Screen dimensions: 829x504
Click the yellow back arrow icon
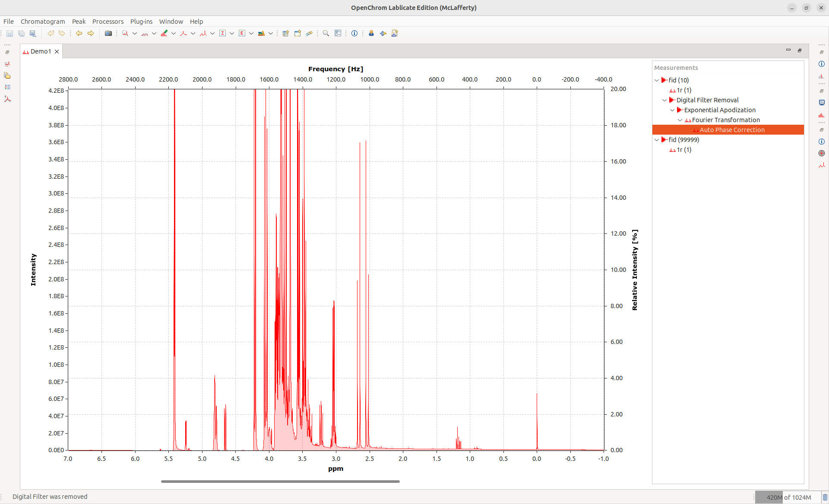(79, 33)
